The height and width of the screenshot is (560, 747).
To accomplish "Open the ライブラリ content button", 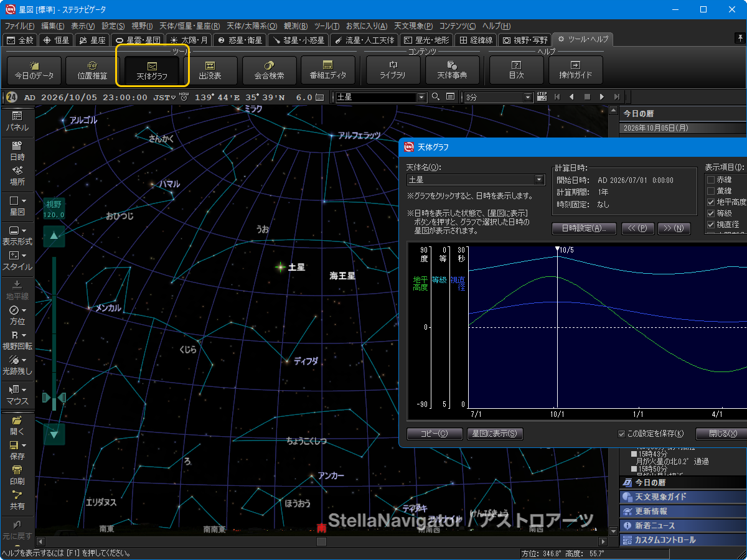I will pos(393,70).
